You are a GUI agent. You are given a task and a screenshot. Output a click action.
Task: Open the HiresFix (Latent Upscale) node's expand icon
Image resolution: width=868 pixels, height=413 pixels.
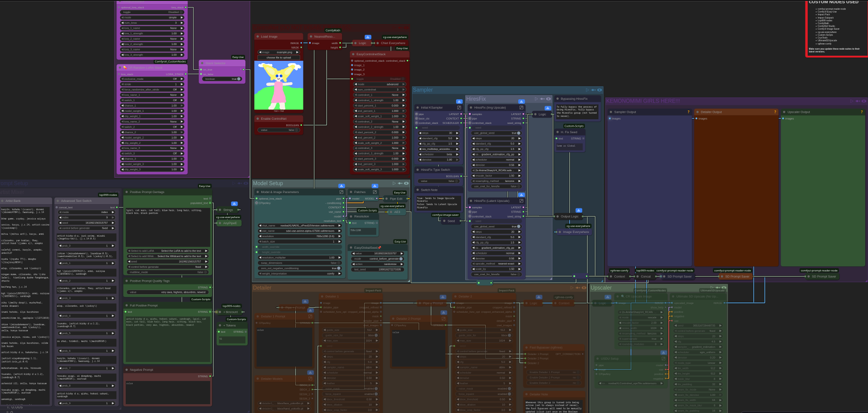(521, 201)
